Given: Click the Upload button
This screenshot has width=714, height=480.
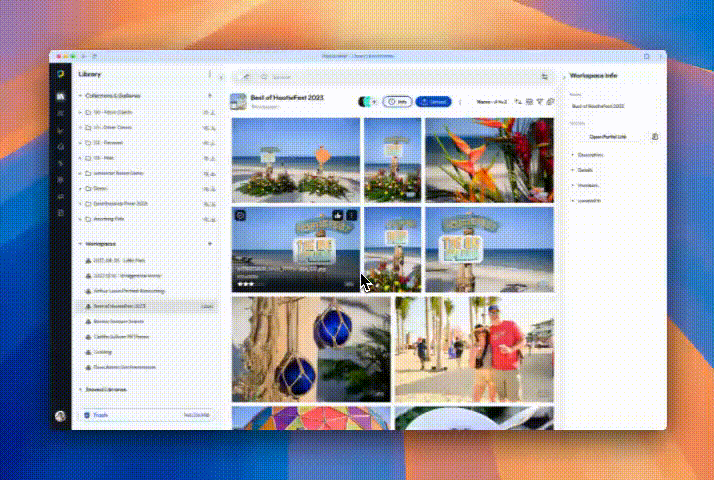Looking at the screenshot, I should (433, 102).
